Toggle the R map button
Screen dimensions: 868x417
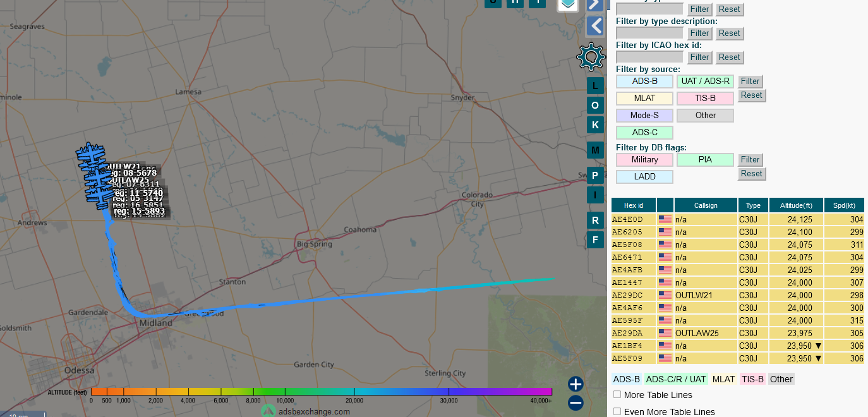pos(595,220)
